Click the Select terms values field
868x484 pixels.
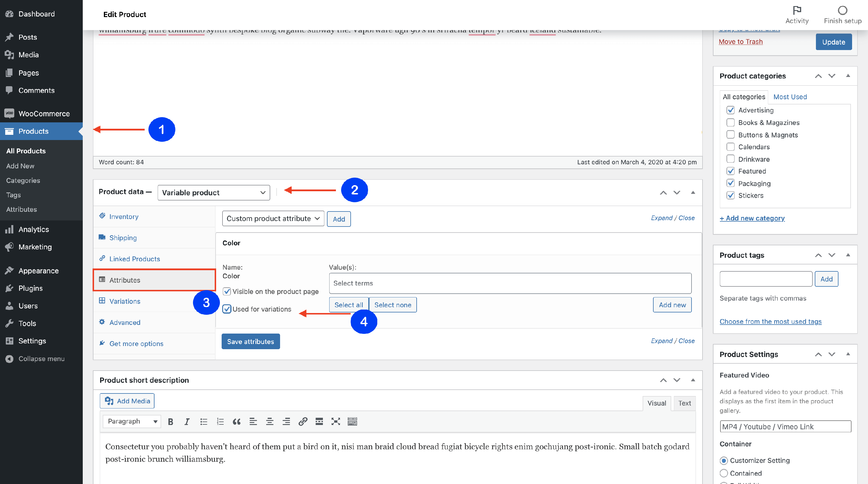coord(510,283)
